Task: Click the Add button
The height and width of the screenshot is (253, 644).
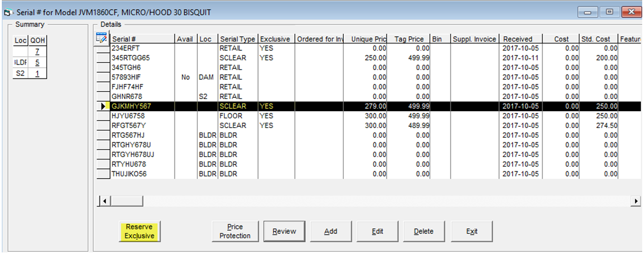Action: coord(330,232)
